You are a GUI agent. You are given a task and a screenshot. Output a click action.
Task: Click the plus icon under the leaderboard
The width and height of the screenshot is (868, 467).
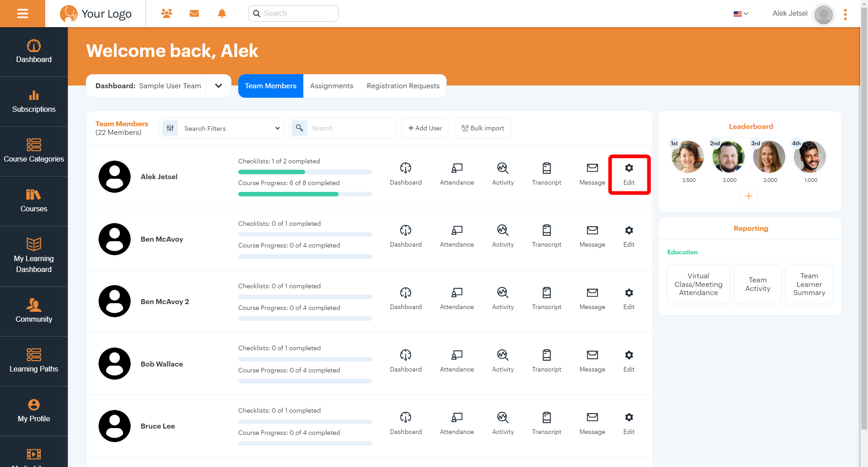(x=749, y=196)
